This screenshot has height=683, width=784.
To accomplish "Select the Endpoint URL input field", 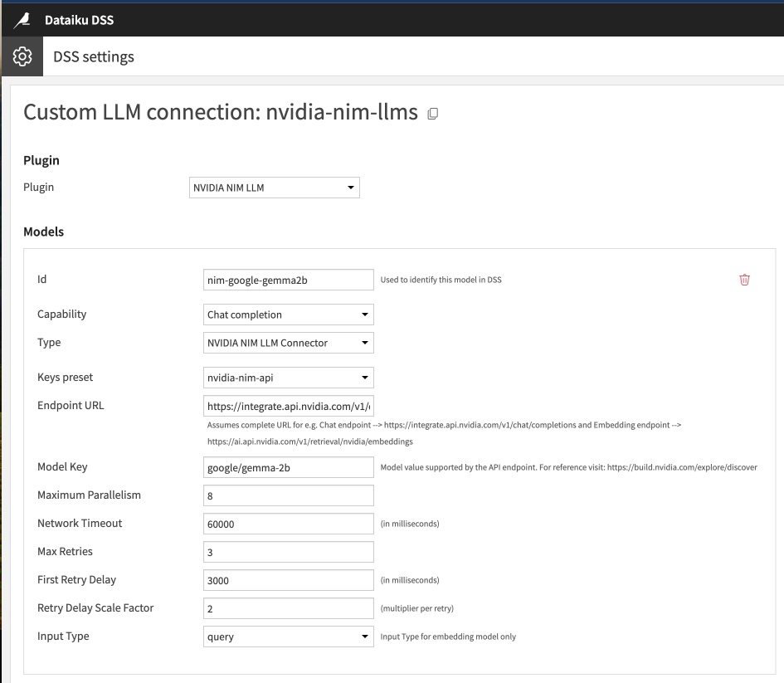I will (288, 406).
